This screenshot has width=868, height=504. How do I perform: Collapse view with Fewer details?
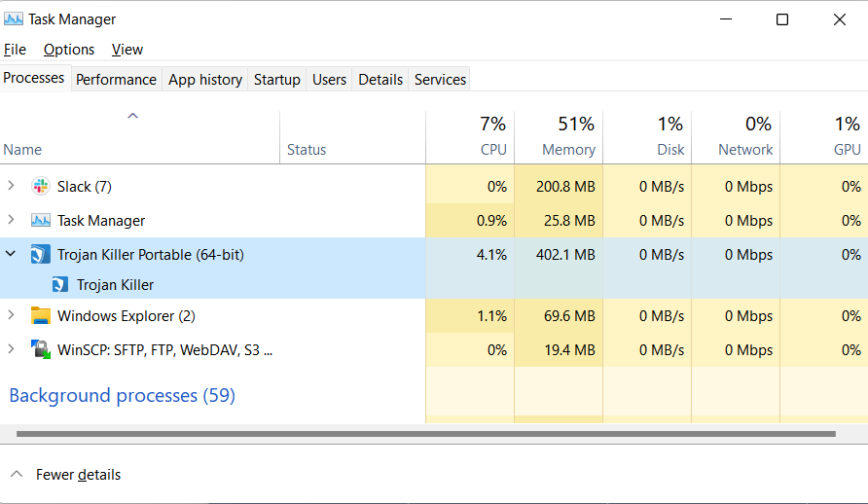point(65,474)
